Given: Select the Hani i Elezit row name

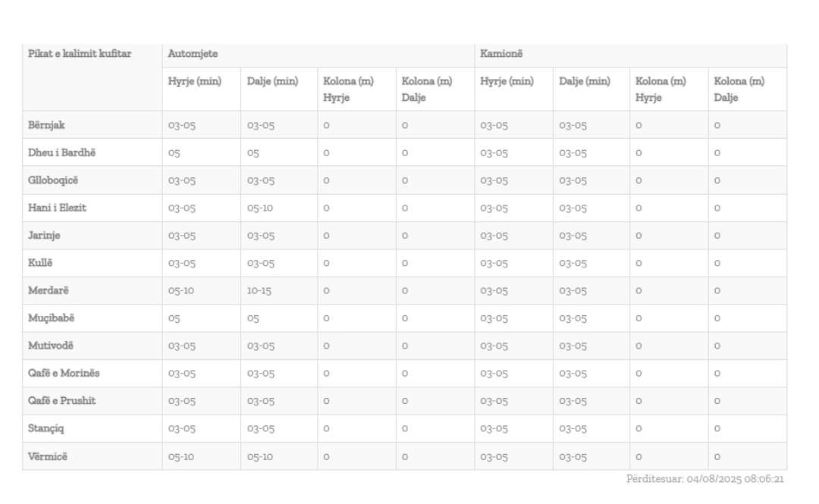Looking at the screenshot, I should click(x=57, y=208).
